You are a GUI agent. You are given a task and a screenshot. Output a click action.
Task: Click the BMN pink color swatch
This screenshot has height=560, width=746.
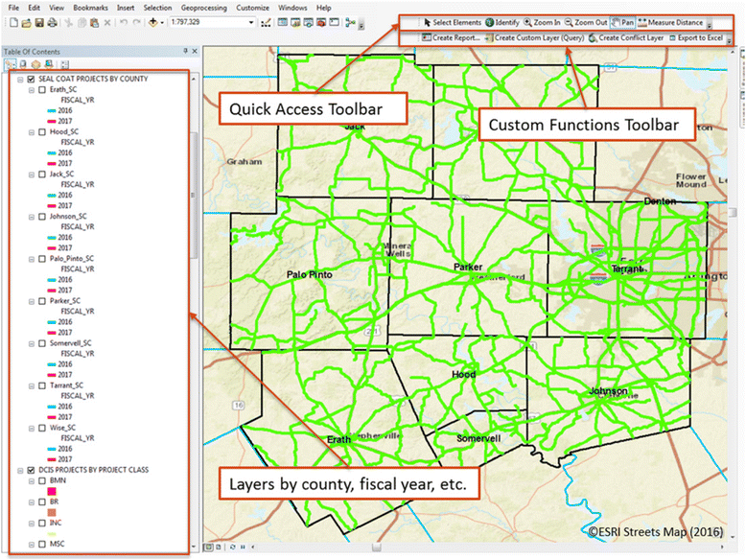coord(52,491)
